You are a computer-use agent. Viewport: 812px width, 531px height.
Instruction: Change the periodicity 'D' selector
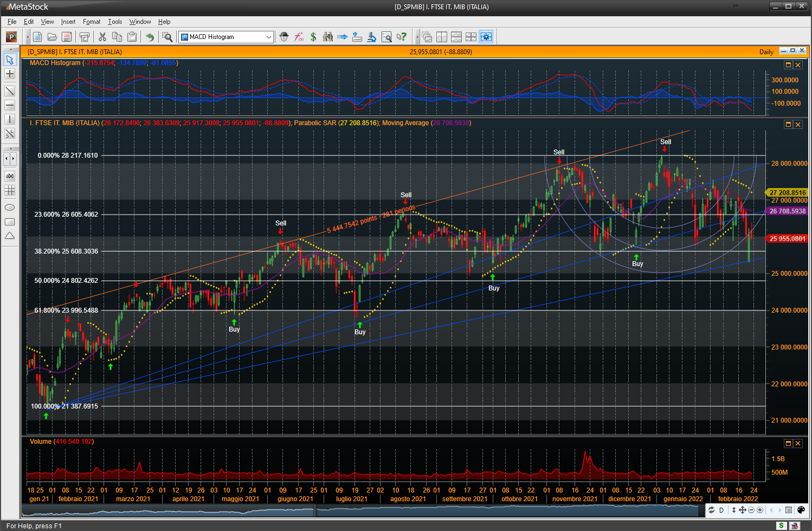point(721,510)
